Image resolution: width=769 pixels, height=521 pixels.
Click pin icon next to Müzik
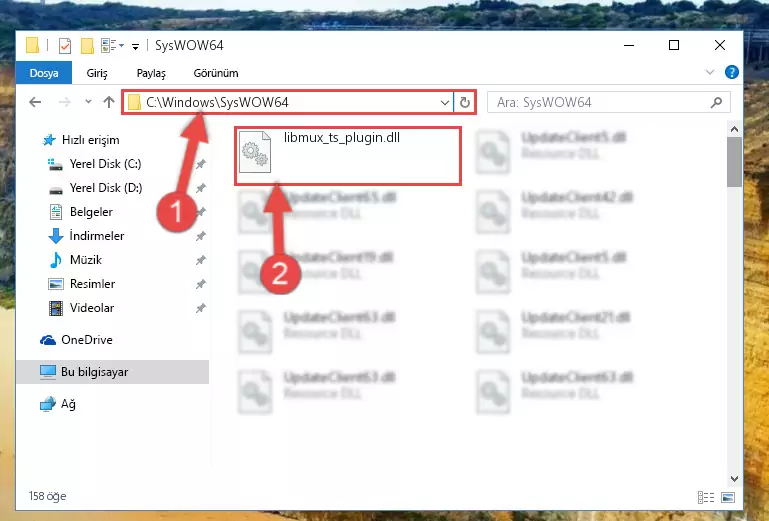click(x=201, y=260)
